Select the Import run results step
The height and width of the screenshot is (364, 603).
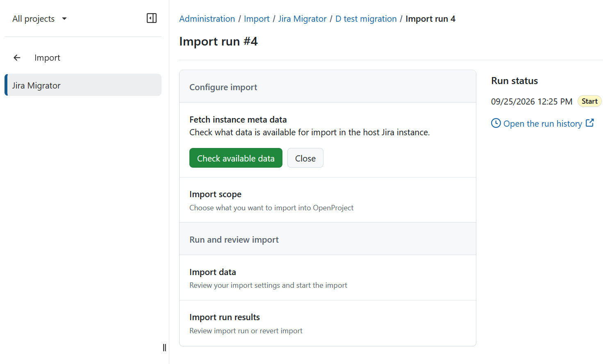328,323
